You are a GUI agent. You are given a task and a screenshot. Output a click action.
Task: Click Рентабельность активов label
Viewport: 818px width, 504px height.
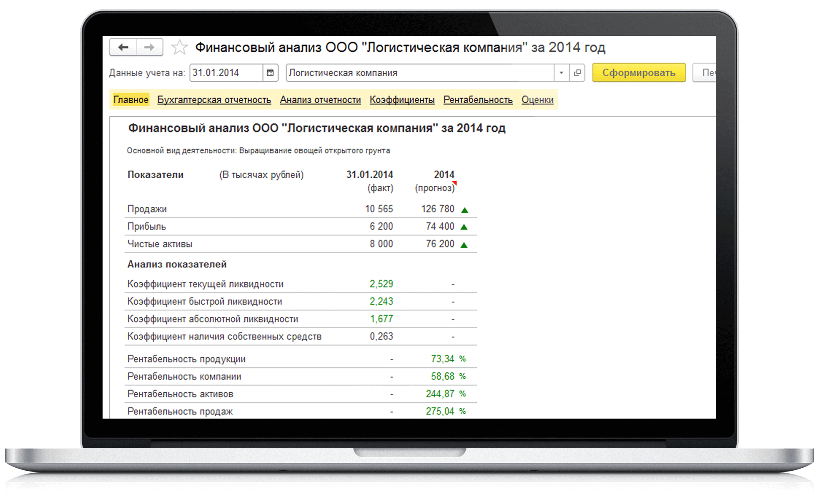180,394
